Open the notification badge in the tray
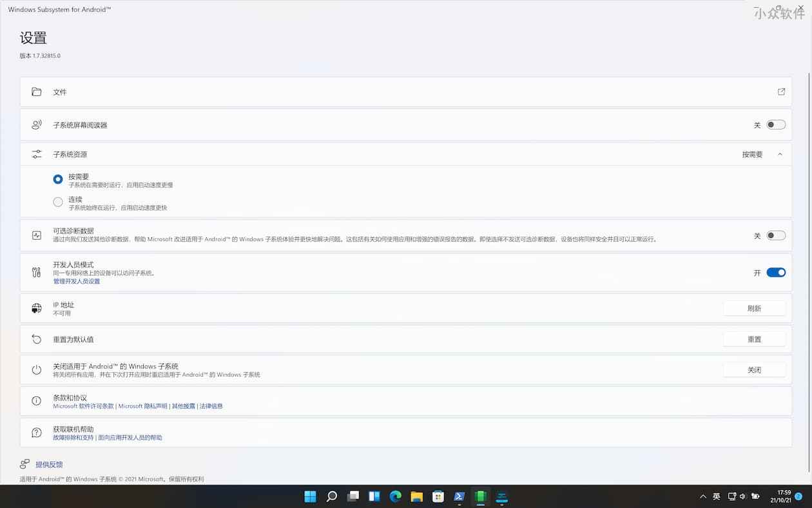812x508 pixels. click(798, 496)
